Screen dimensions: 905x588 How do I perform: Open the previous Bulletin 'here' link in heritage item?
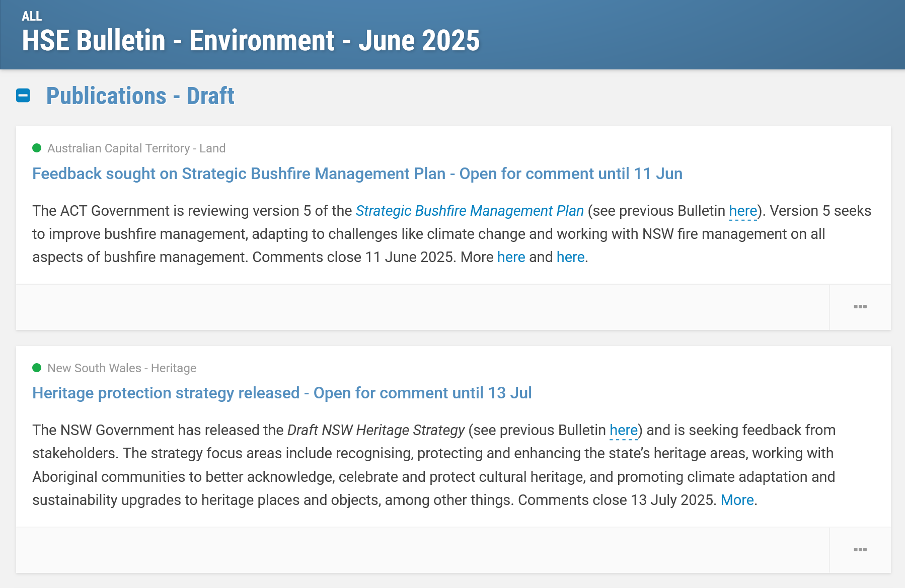pyautogui.click(x=624, y=430)
